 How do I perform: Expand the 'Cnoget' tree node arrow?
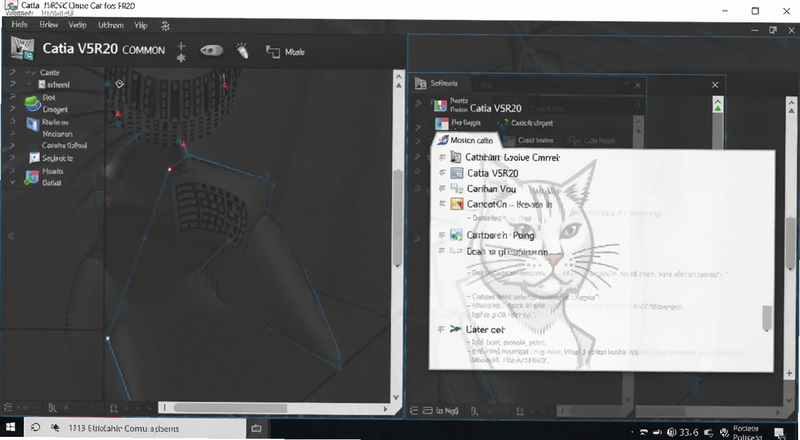tap(12, 109)
